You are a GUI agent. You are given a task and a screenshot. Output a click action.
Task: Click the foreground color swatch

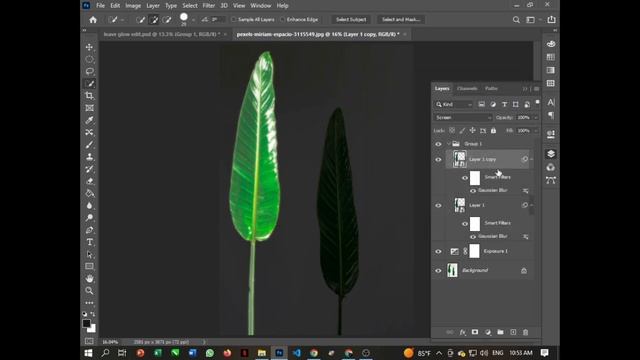point(86,323)
